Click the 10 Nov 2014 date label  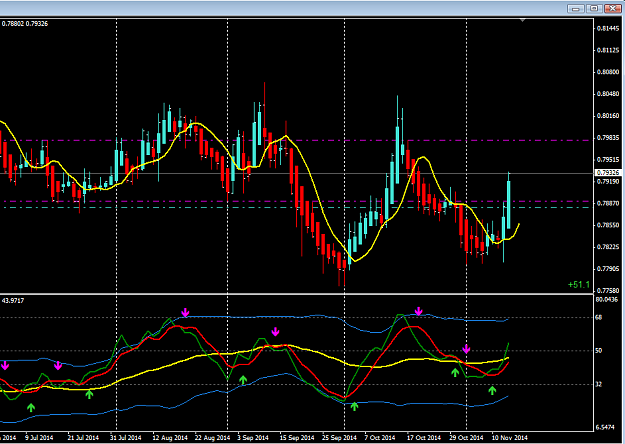click(509, 438)
